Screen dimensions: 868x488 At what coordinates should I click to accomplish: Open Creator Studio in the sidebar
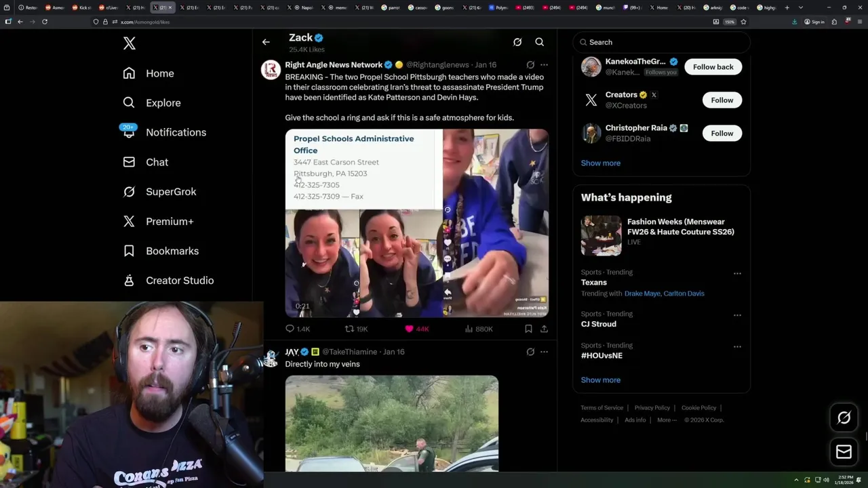pyautogui.click(x=168, y=281)
